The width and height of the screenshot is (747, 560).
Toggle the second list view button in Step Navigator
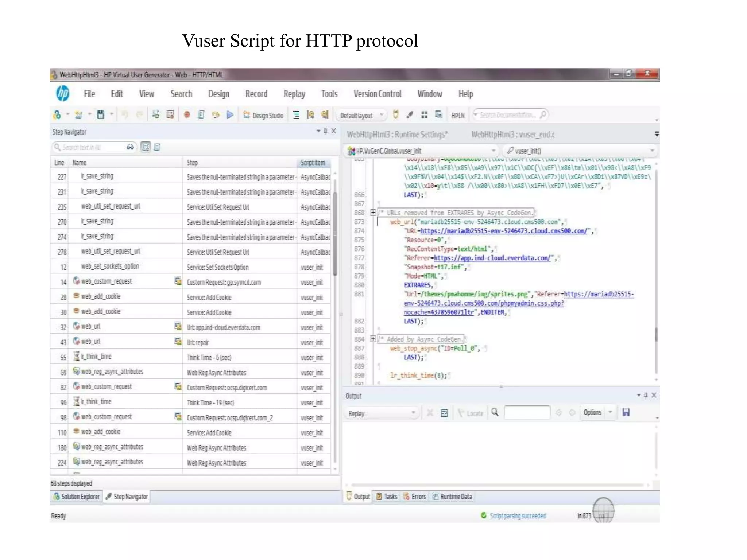tap(157, 147)
